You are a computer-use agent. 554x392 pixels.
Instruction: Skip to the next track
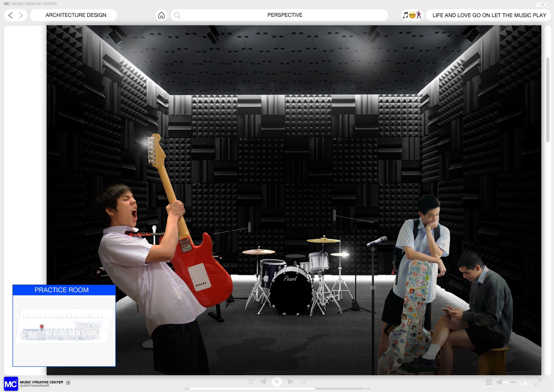point(291,382)
